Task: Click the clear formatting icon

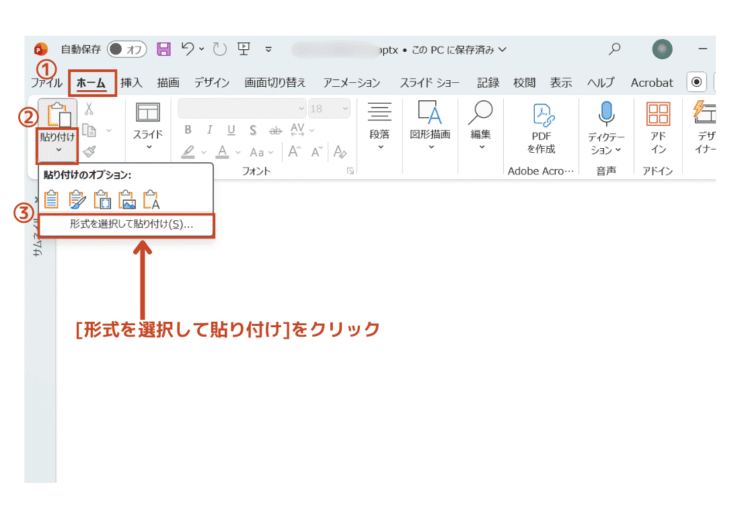Action: click(339, 152)
